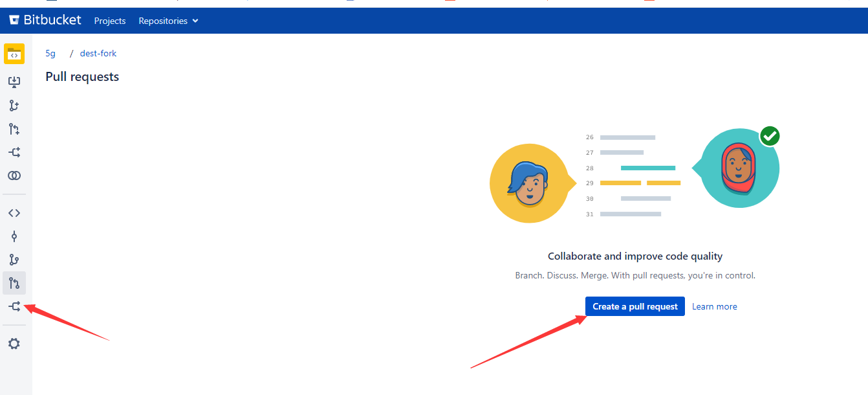Image resolution: width=868 pixels, height=395 pixels.
Task: Open the Branches list icon
Action: click(x=14, y=259)
